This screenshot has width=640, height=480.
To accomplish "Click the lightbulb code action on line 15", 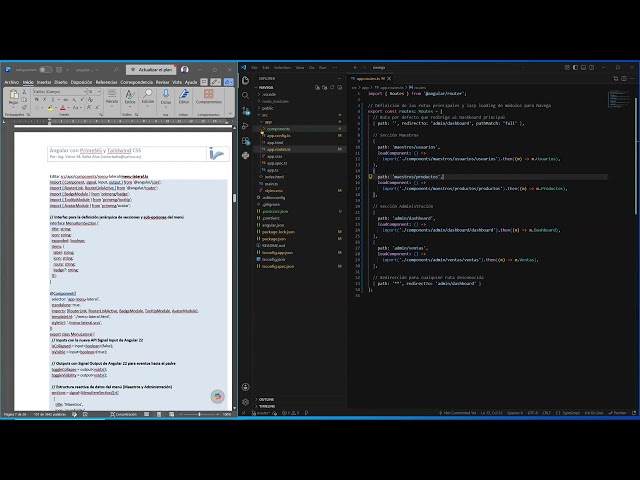I will point(371,177).
